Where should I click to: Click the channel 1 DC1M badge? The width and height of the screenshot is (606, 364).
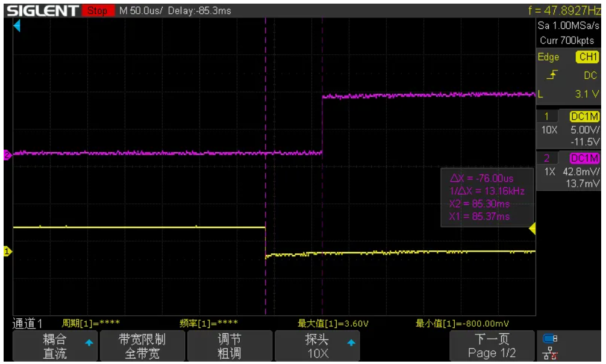point(584,116)
